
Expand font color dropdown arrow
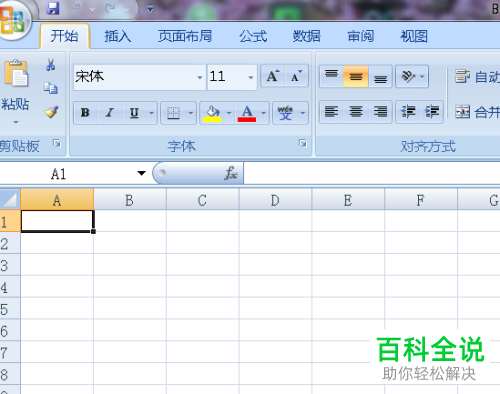point(264,113)
